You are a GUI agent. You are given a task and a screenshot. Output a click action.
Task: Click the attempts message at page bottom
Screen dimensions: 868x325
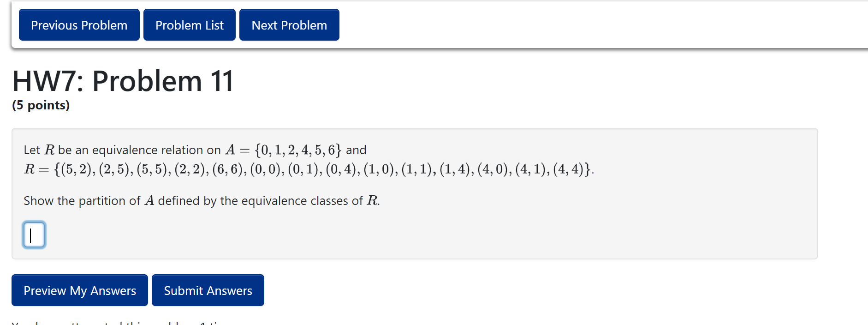coord(111,322)
